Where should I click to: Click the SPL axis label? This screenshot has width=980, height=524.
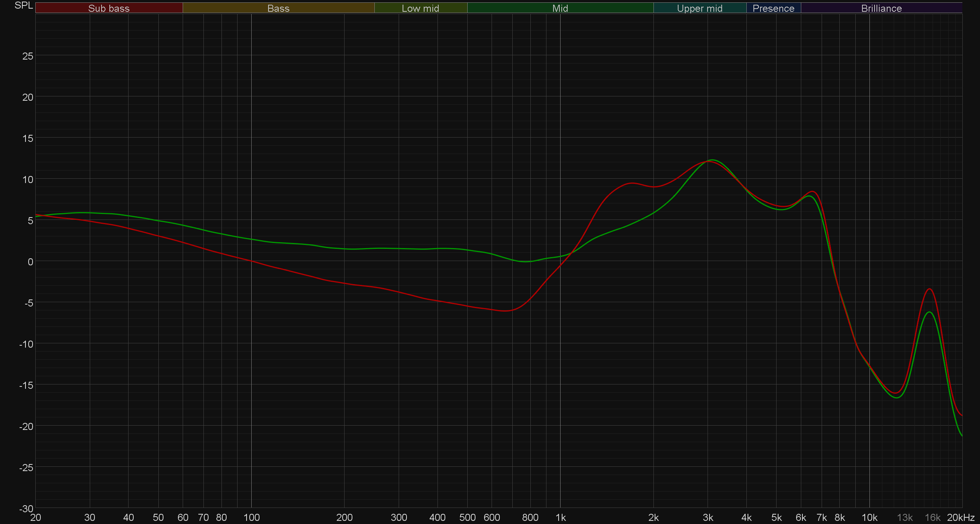coord(24,5)
